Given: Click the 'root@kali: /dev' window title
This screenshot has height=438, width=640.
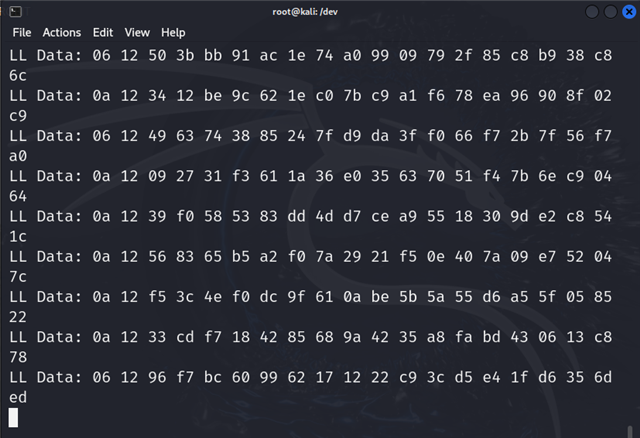Looking at the screenshot, I should click(305, 12).
